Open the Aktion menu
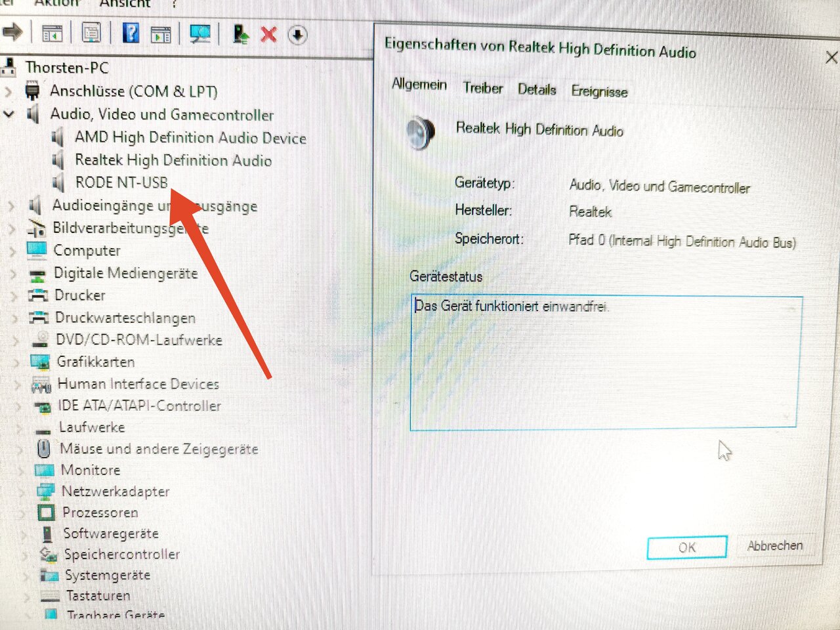840x630 pixels. [57, 3]
